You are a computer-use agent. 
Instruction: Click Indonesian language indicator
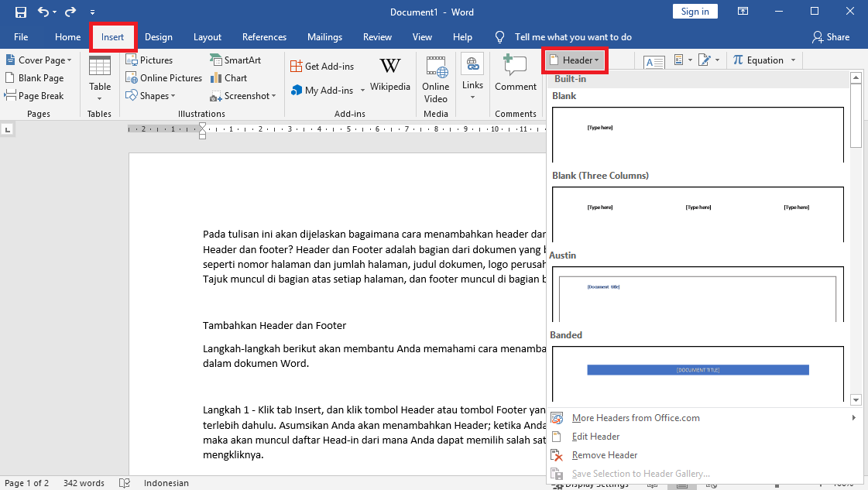coord(166,483)
